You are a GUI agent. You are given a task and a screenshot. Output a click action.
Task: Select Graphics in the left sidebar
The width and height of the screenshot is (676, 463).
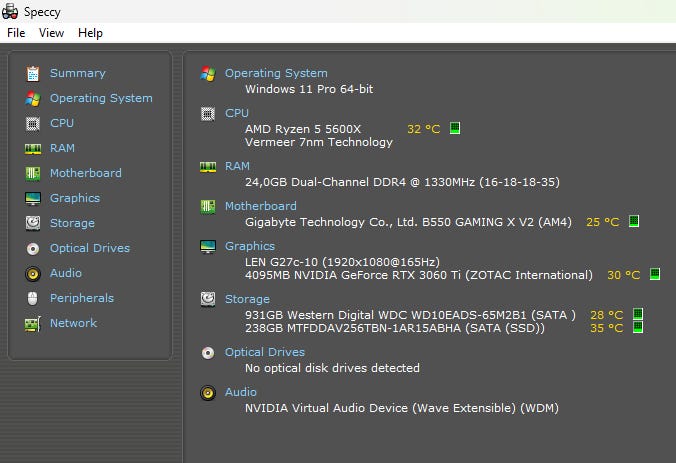click(x=75, y=198)
